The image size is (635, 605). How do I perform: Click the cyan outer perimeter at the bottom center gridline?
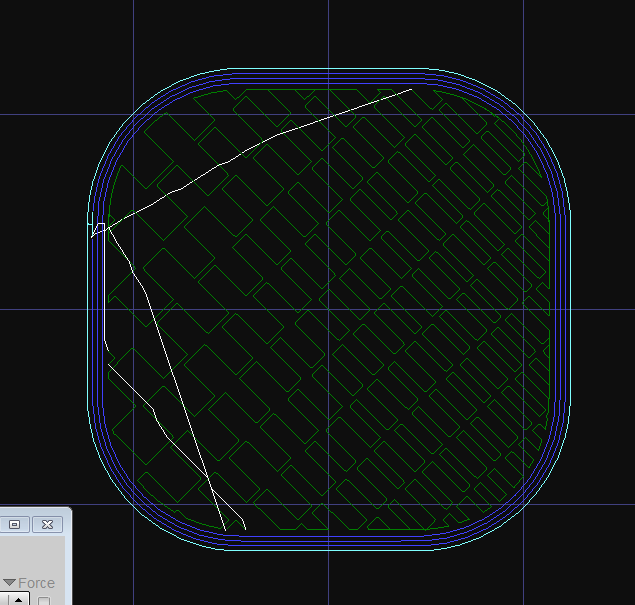click(328, 550)
